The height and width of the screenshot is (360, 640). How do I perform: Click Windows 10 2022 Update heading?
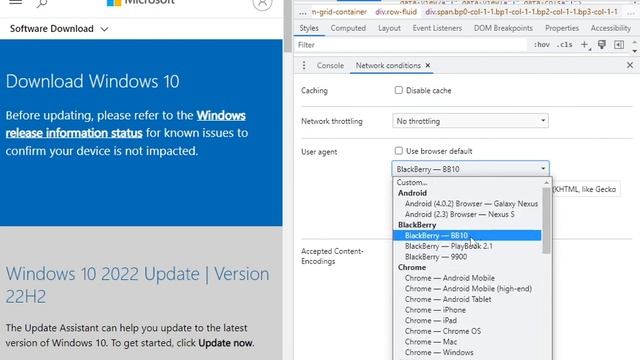click(x=138, y=285)
